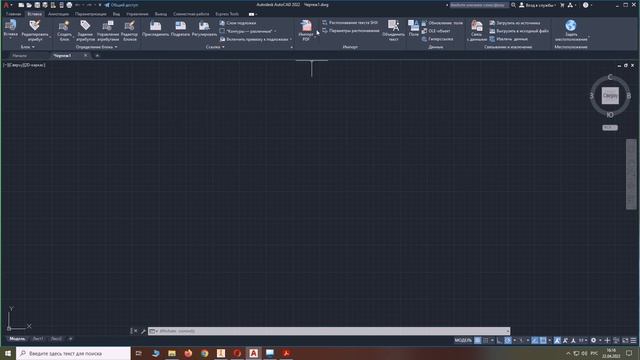The height and width of the screenshot is (360, 640).
Task: Open Задание атрибутов tool
Action: tap(85, 30)
